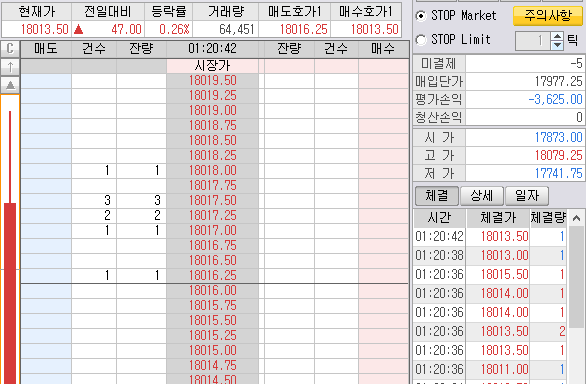Click price 18019.50 in the order ladder
The height and width of the screenshot is (384, 586).
(x=212, y=81)
